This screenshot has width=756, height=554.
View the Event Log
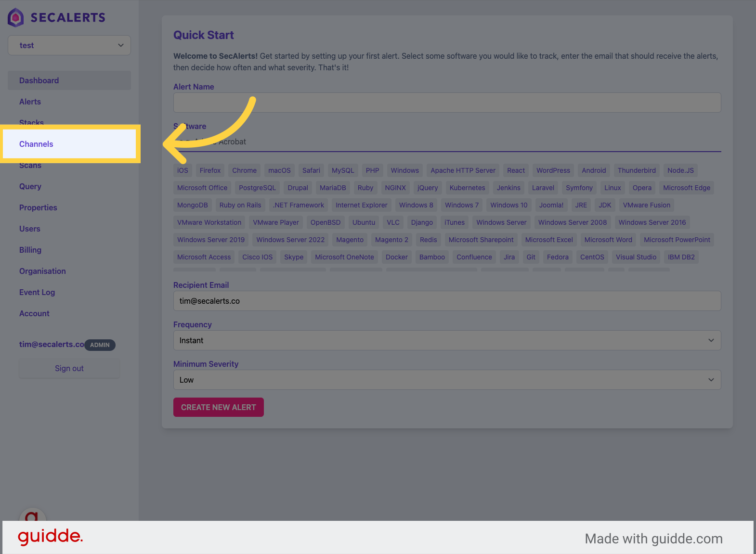pos(37,292)
